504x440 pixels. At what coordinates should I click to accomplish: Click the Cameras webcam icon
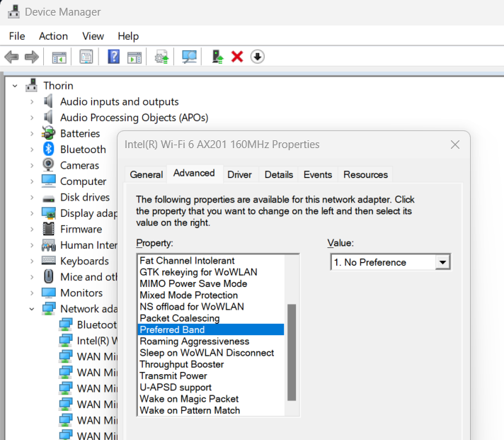click(49, 165)
